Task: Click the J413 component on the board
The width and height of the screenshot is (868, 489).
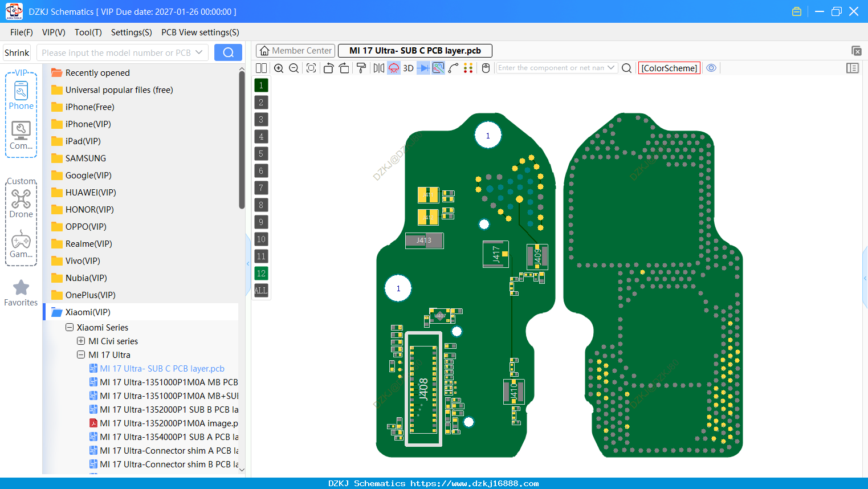Action: (x=424, y=241)
